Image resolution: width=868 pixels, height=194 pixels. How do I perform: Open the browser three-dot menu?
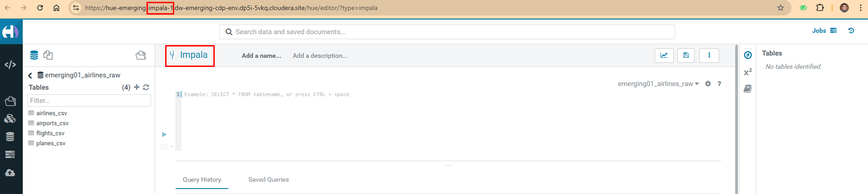coord(861,8)
